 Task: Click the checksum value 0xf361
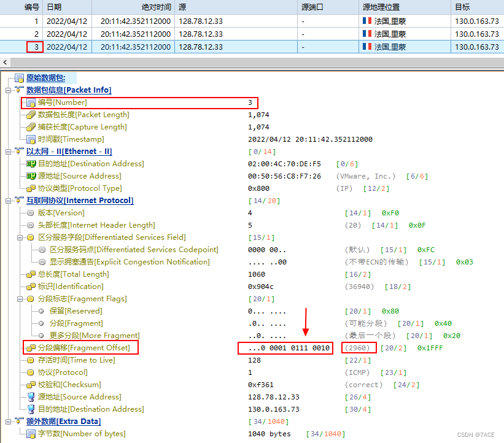[x=261, y=385]
